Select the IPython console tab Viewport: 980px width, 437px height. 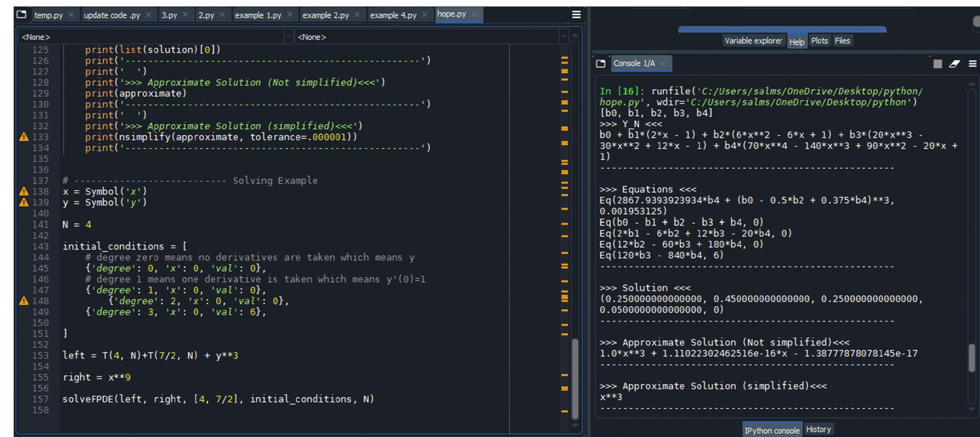[x=772, y=430]
